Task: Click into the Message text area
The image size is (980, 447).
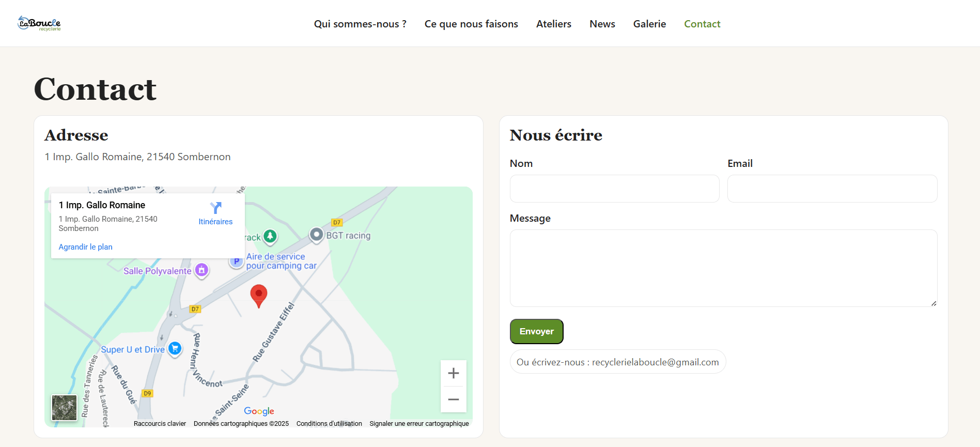Action: 723,268
